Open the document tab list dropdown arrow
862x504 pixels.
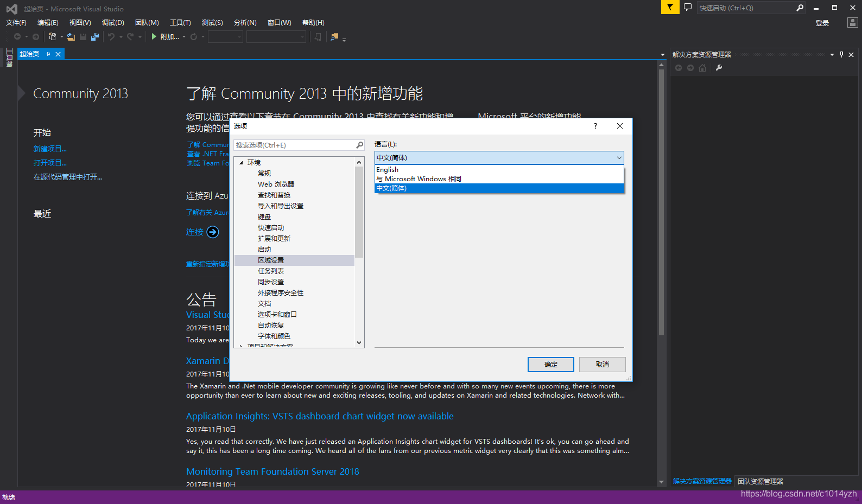(663, 54)
